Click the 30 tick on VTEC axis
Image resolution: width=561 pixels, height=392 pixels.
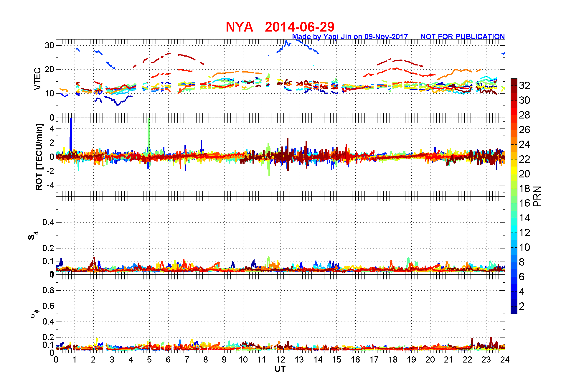tap(49, 45)
